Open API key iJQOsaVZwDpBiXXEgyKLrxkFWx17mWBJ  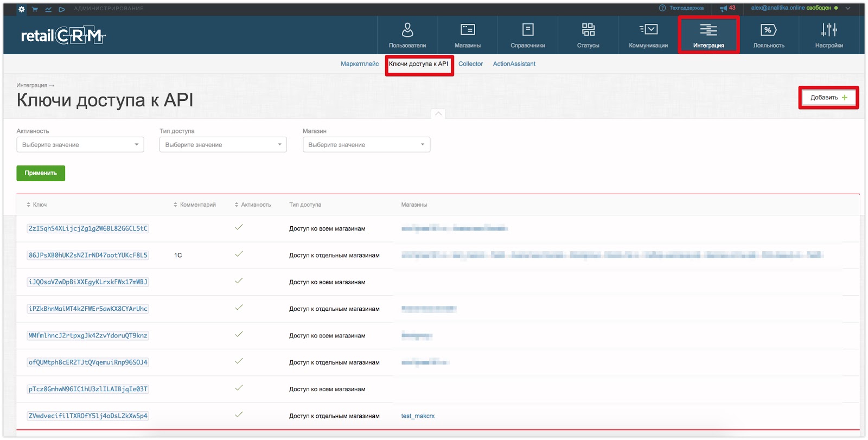coord(88,282)
